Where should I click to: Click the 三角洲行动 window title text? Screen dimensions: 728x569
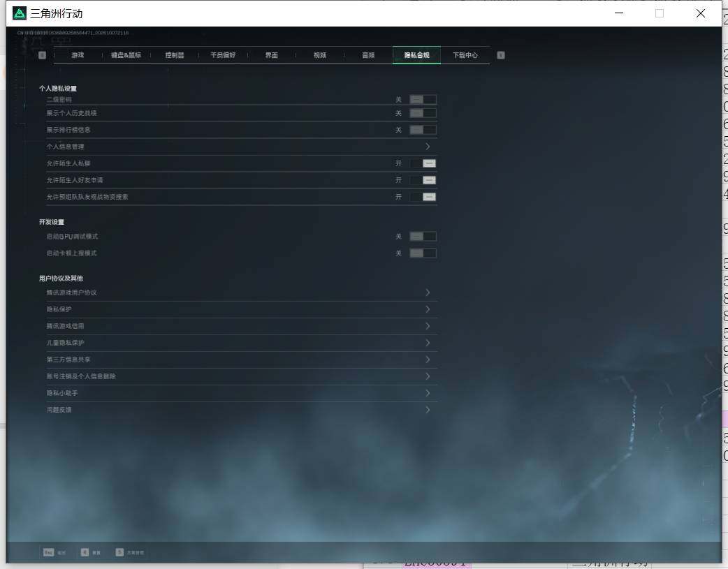click(57, 14)
